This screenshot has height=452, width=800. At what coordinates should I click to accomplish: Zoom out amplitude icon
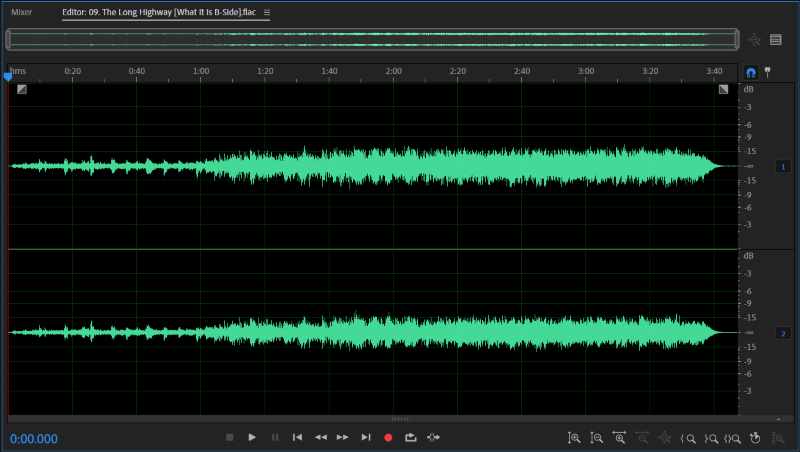pyautogui.click(x=596, y=438)
